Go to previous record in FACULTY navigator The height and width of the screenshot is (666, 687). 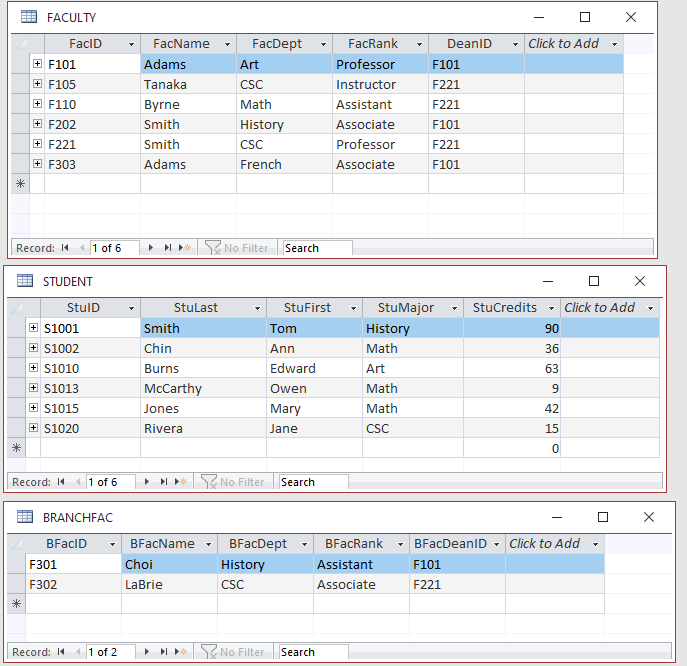coord(82,248)
